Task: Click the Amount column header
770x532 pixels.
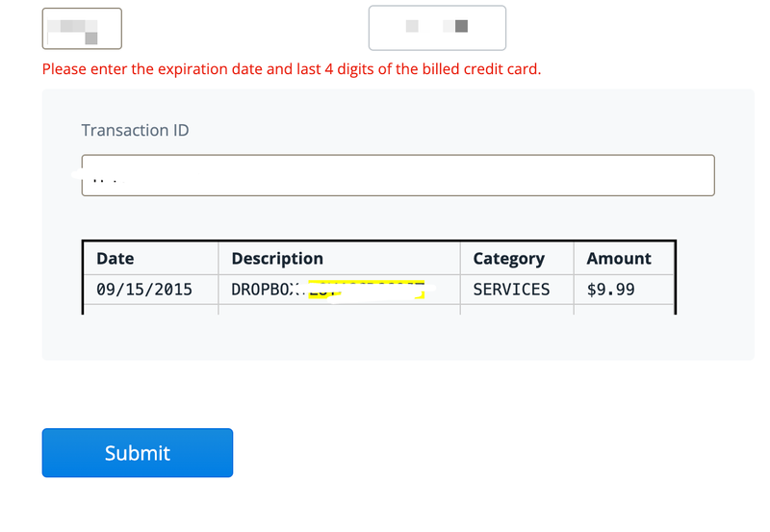Action: [618, 258]
